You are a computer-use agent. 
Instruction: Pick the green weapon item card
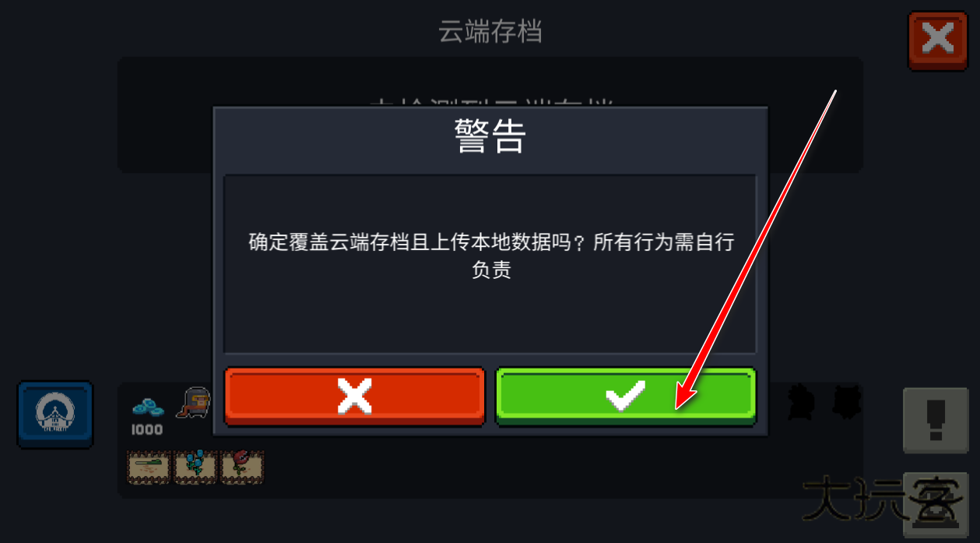click(150, 467)
